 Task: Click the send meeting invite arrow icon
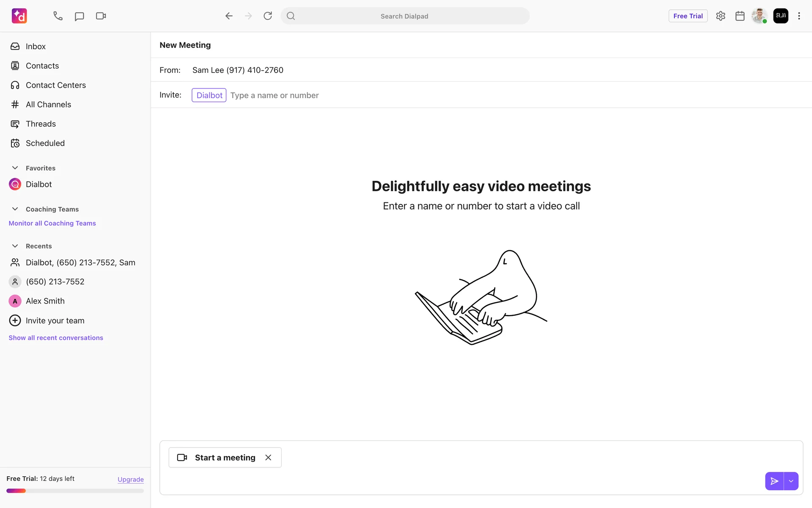[x=774, y=481]
